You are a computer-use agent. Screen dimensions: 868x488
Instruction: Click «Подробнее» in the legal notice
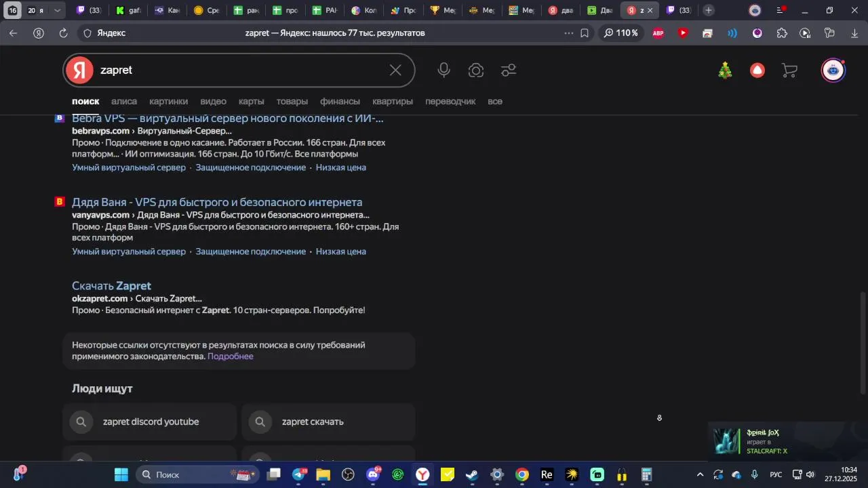pos(231,357)
